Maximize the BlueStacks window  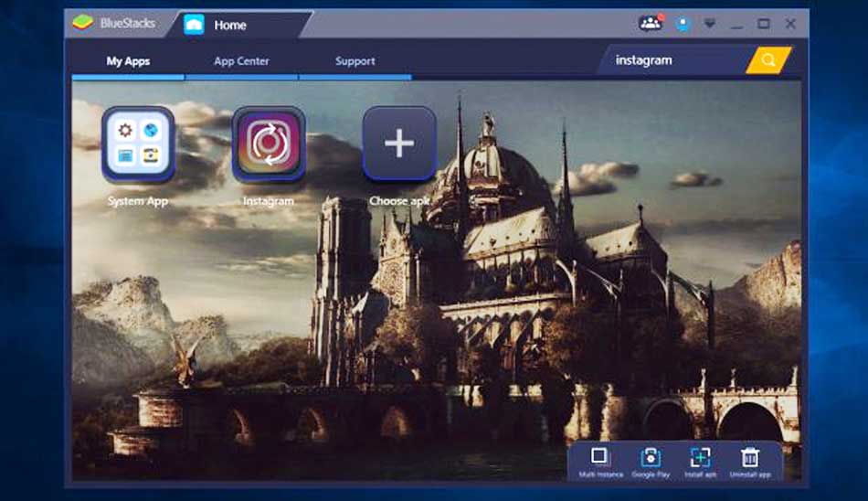(x=764, y=24)
